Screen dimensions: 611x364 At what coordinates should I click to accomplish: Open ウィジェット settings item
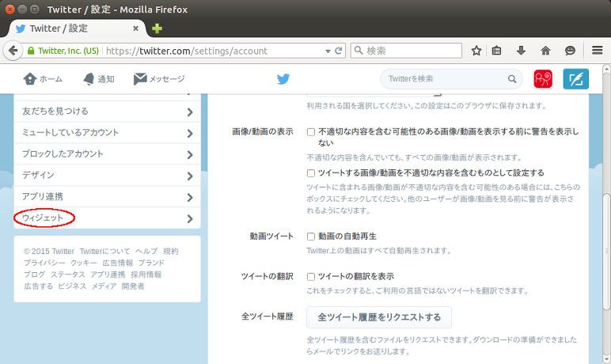[x=107, y=218]
